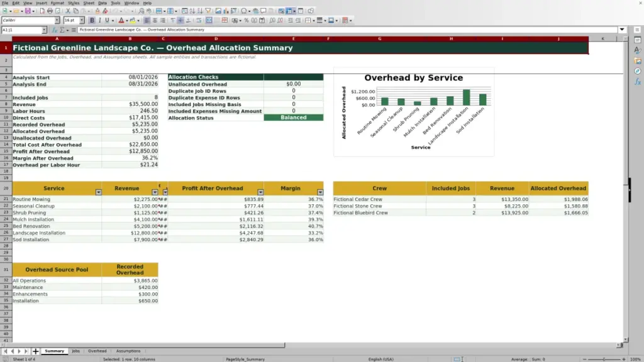Click the Clear Direct Formatting icon
The height and width of the screenshot is (362, 644).
[105, 11]
